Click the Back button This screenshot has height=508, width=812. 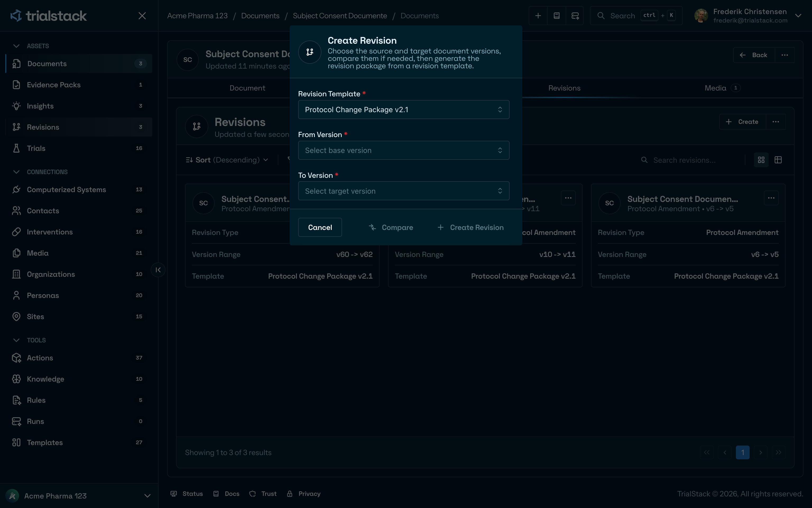point(754,55)
